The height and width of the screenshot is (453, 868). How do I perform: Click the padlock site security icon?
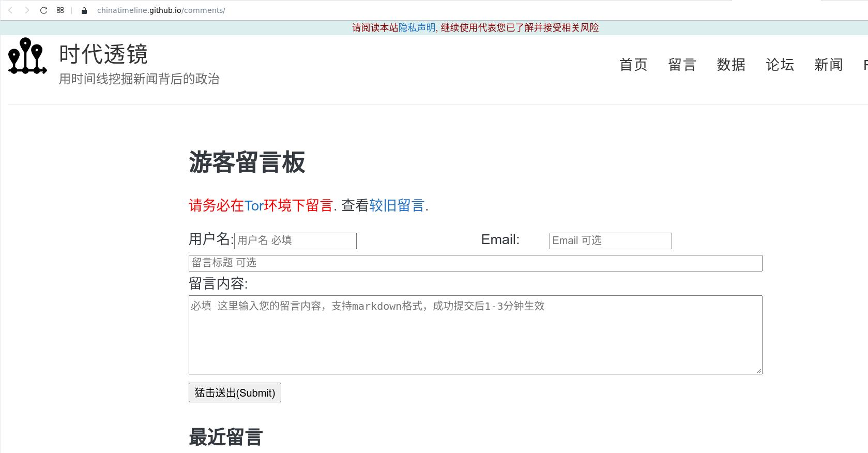click(x=84, y=10)
